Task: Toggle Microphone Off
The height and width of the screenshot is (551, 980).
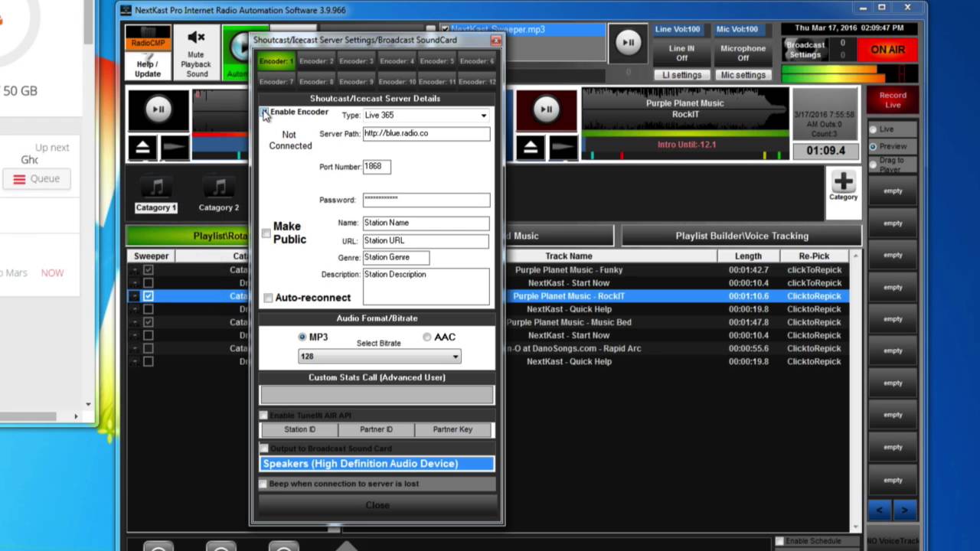Action: [x=743, y=53]
